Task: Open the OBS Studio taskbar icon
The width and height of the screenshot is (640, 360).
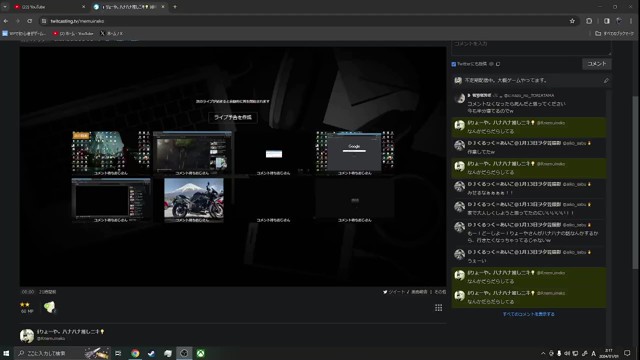Action: coord(184,353)
